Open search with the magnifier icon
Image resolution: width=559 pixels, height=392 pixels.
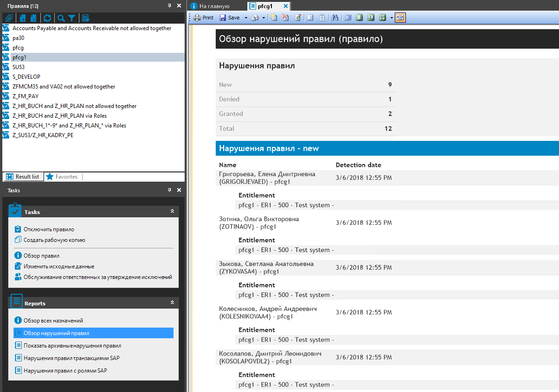coord(61,18)
